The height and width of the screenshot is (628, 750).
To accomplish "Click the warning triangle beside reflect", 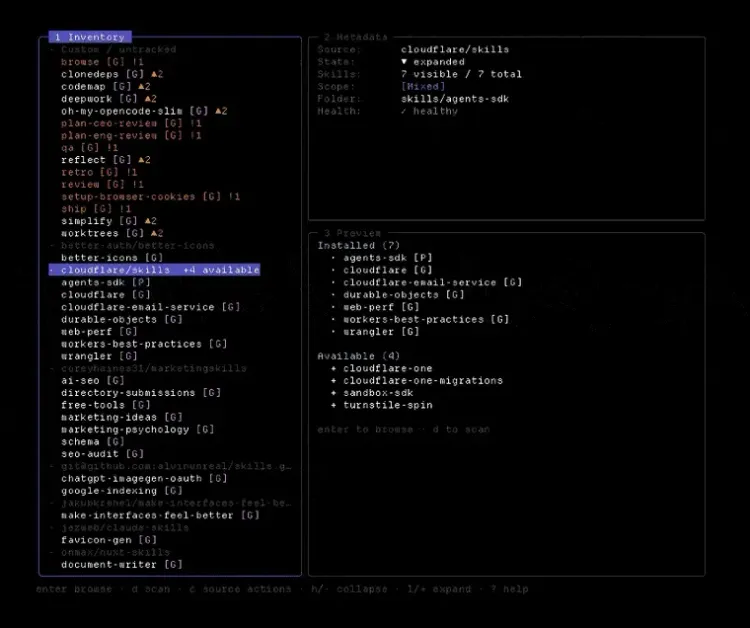I will (x=142, y=160).
